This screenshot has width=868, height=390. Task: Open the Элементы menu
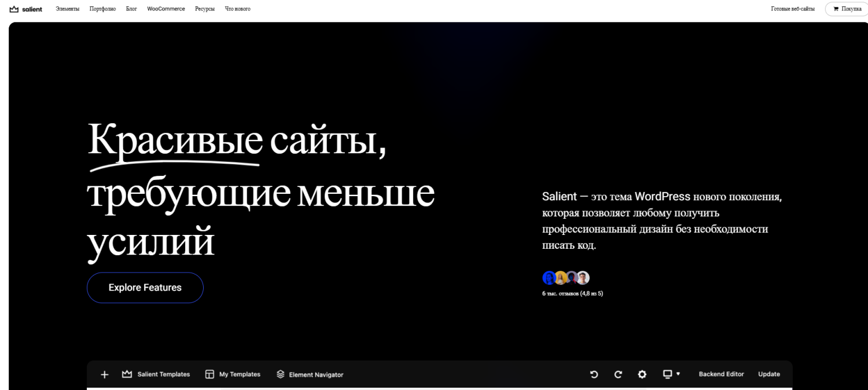pyautogui.click(x=67, y=9)
